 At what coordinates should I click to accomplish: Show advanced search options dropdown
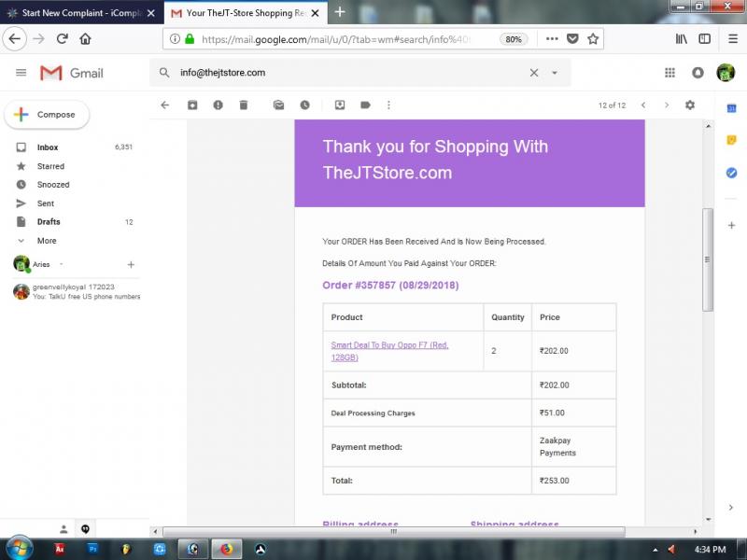pyautogui.click(x=555, y=73)
